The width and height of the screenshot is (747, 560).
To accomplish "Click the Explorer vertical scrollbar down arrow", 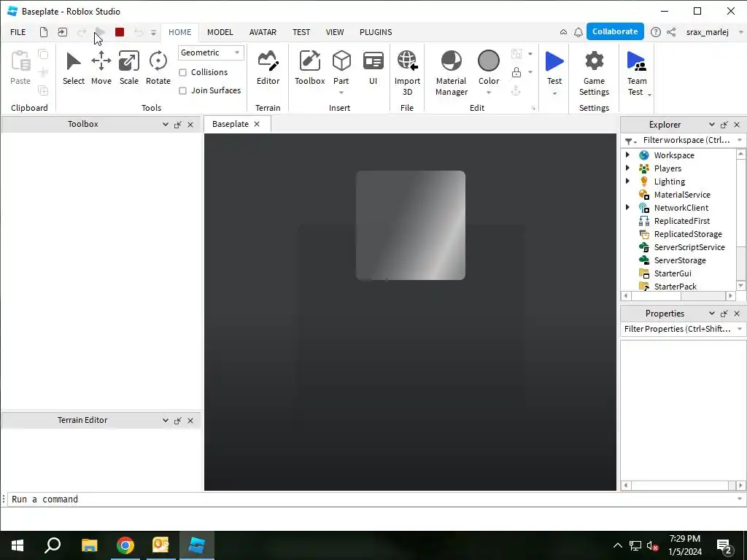I will click(741, 285).
